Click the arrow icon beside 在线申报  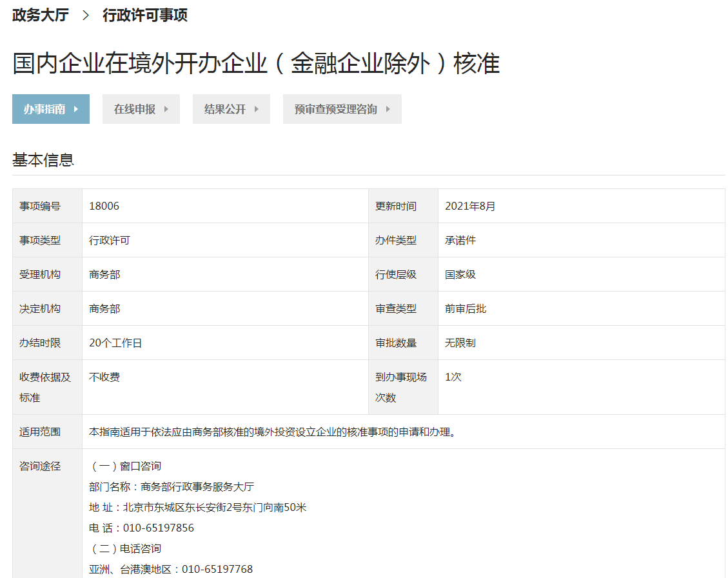[166, 109]
